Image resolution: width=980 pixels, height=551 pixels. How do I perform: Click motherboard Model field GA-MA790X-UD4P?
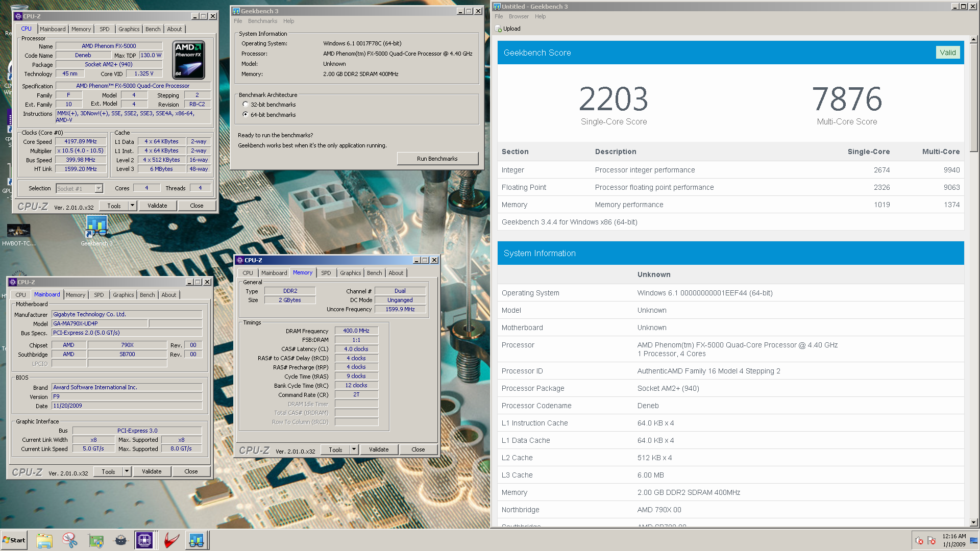pos(100,324)
